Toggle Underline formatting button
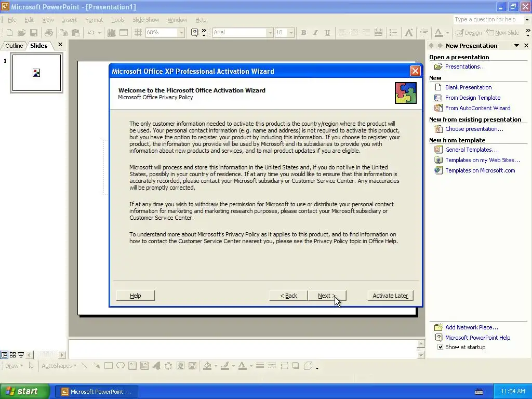Viewport: 532px width, 399px height. pos(327,33)
